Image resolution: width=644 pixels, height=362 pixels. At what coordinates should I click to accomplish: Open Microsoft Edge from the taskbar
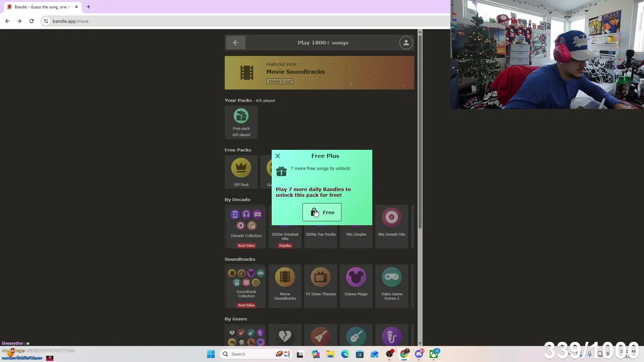pyautogui.click(x=345, y=354)
